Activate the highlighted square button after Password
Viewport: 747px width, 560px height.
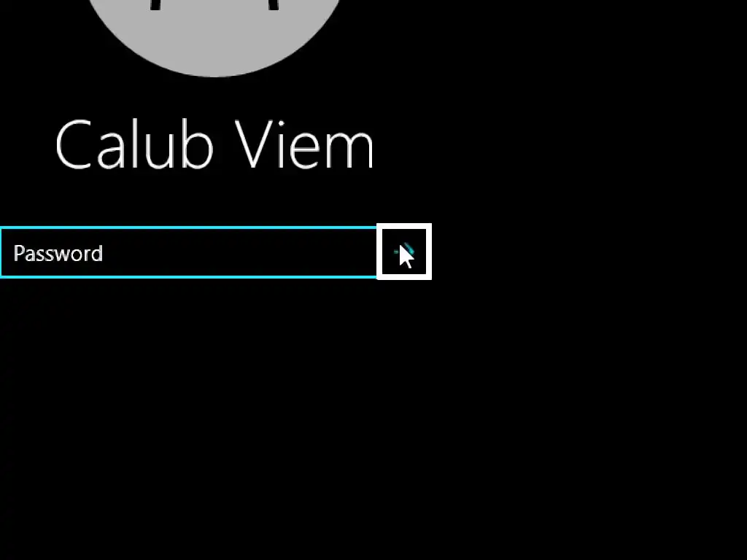(x=404, y=252)
